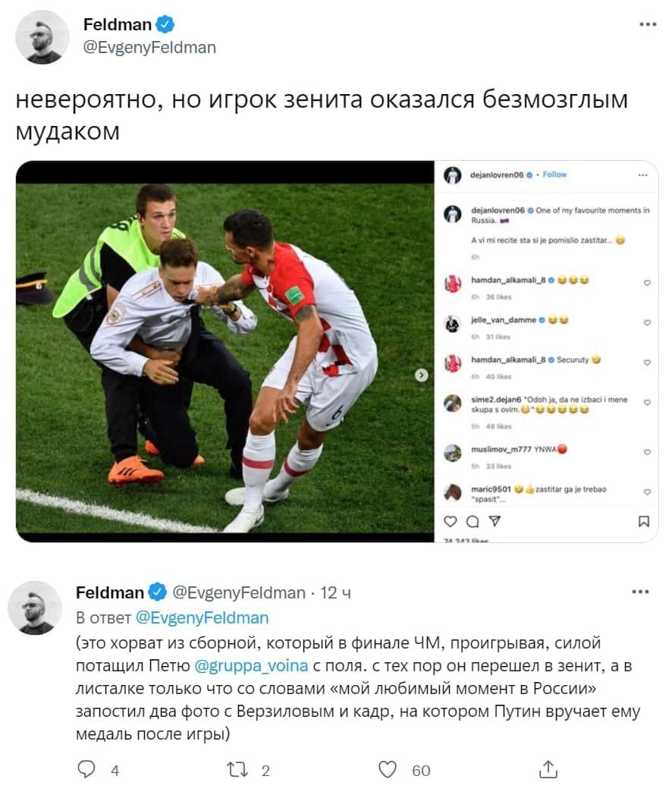Open Feldman's profile avatar at top

pyautogui.click(x=42, y=36)
